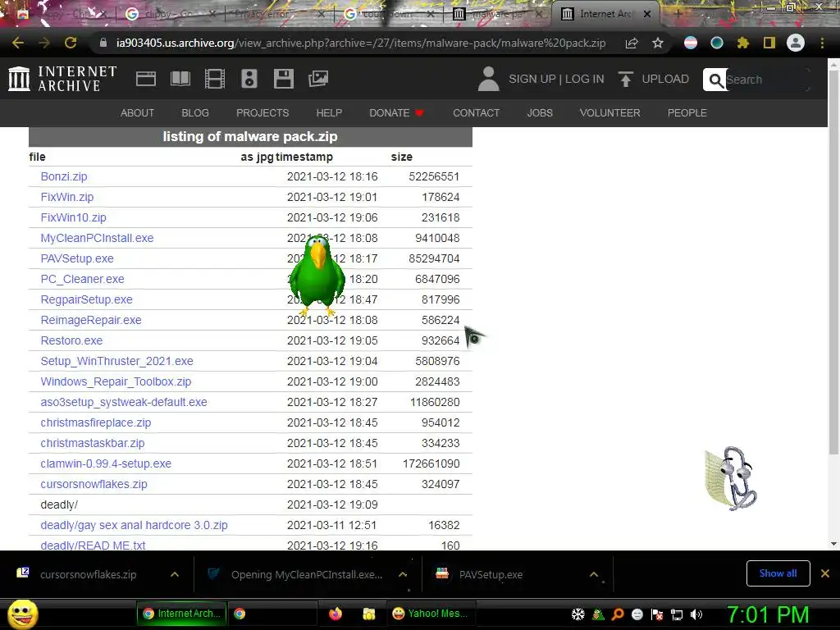This screenshot has width=840, height=630.
Task: Open PAVSetup.exe from the downloads bar
Action: pyautogui.click(x=491, y=574)
